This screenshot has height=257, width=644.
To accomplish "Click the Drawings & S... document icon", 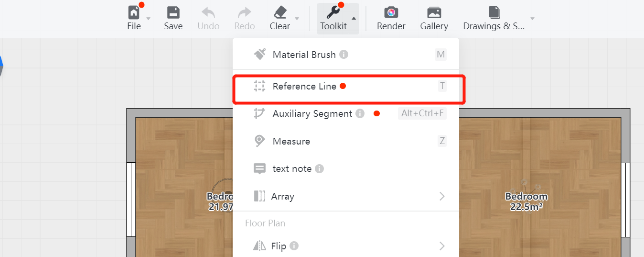I will coord(494,12).
